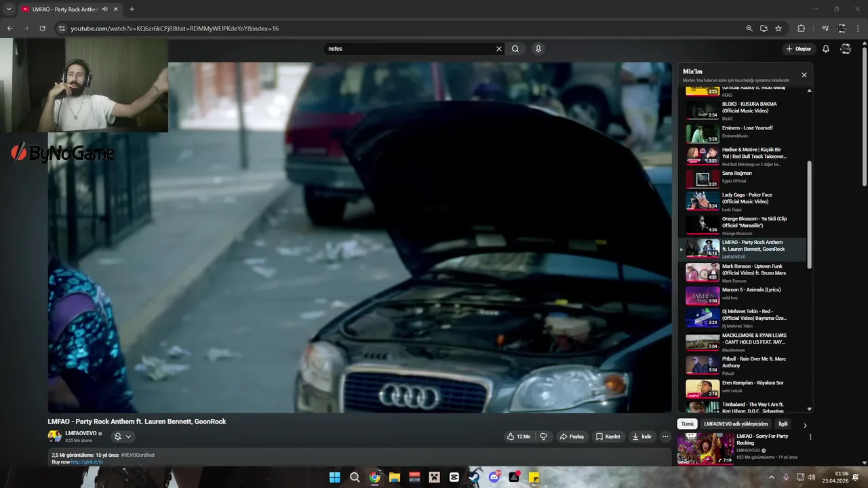
Task: Open Steam from the taskbar
Action: tap(474, 477)
